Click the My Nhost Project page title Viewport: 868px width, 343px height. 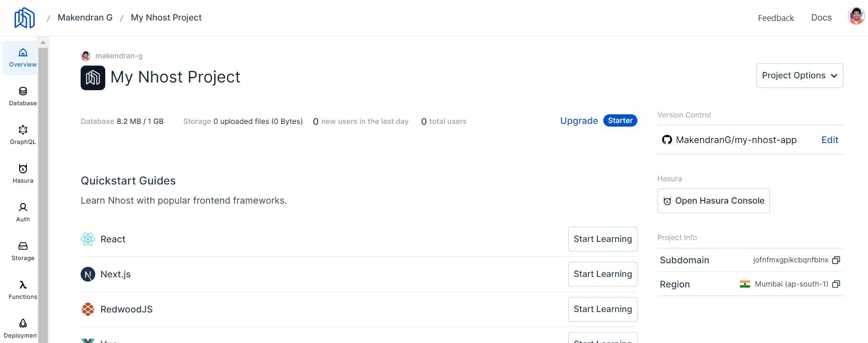click(175, 77)
